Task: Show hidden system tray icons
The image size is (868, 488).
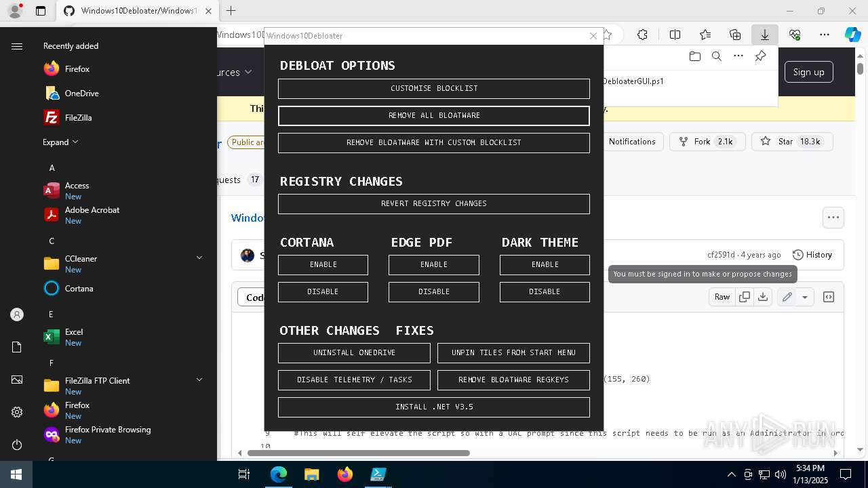Action: [731, 474]
